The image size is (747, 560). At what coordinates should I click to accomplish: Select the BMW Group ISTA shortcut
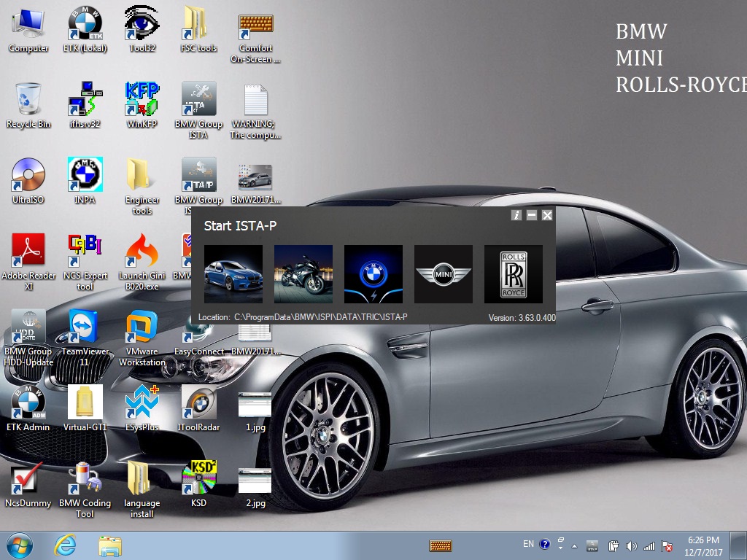pyautogui.click(x=198, y=111)
